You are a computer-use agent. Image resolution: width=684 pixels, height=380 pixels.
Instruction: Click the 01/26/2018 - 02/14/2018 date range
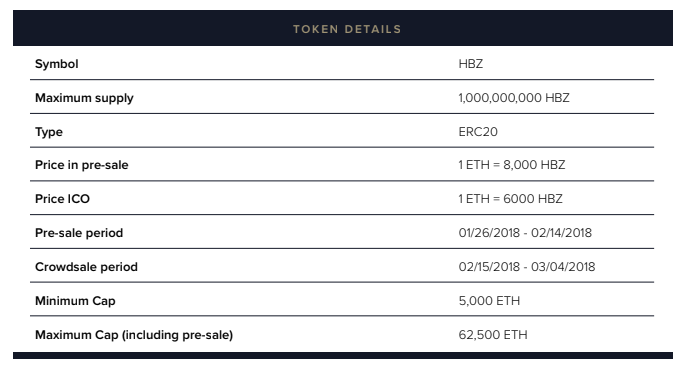click(x=525, y=233)
